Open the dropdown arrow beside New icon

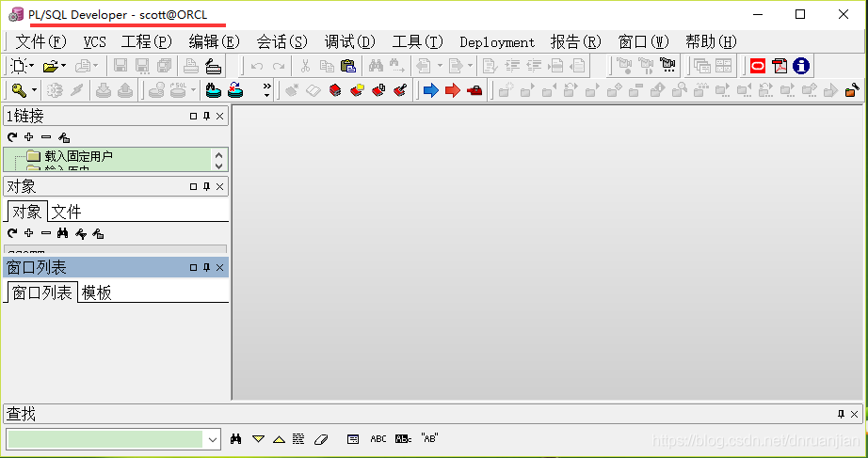click(32, 66)
